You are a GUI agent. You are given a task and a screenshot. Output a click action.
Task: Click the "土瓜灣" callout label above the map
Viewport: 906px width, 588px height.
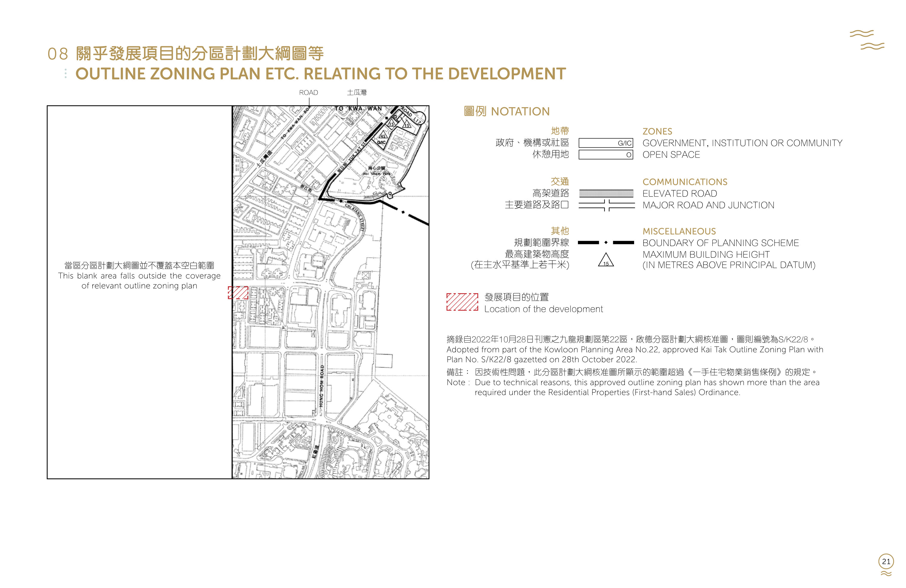pyautogui.click(x=357, y=92)
